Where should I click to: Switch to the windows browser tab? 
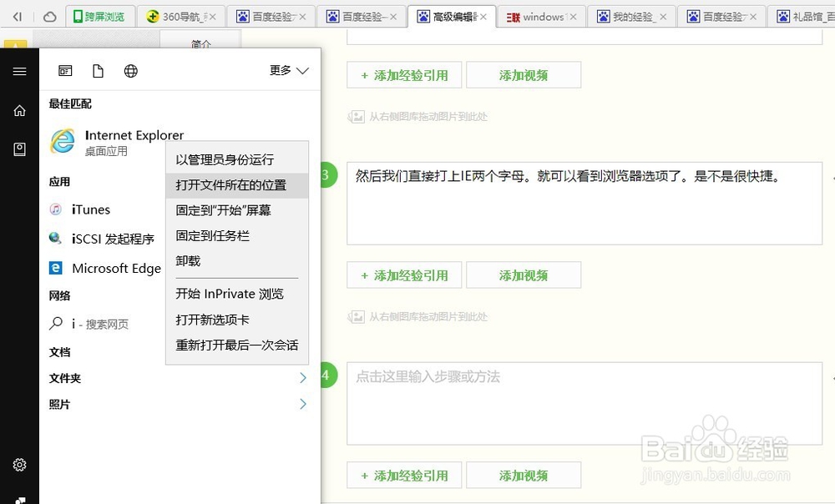[x=542, y=17]
